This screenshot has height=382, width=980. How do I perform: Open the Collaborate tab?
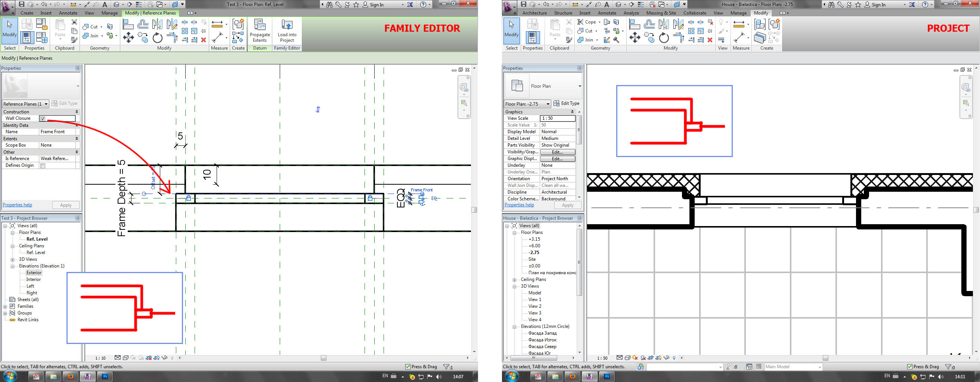click(x=695, y=13)
